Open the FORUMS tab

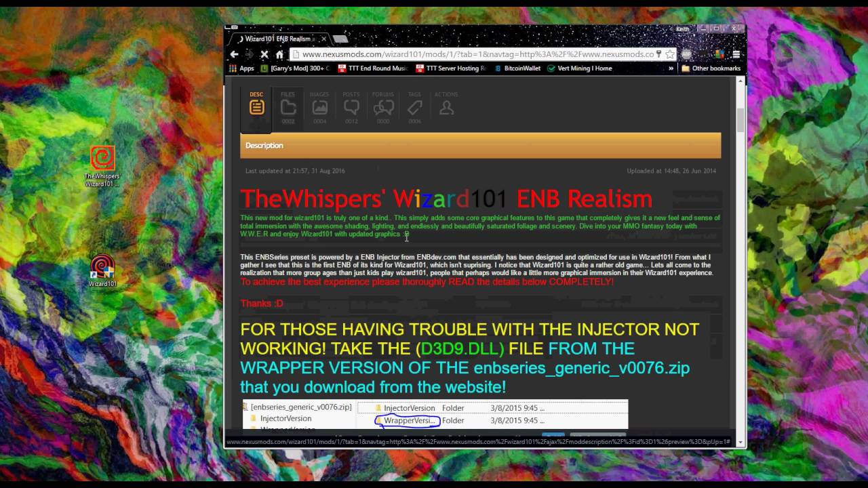pyautogui.click(x=383, y=107)
